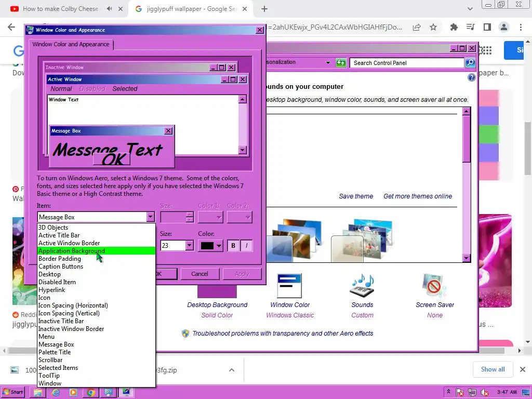532x399 pixels.
Task: Click the Window Color and Appearance tab
Action: tap(71, 44)
